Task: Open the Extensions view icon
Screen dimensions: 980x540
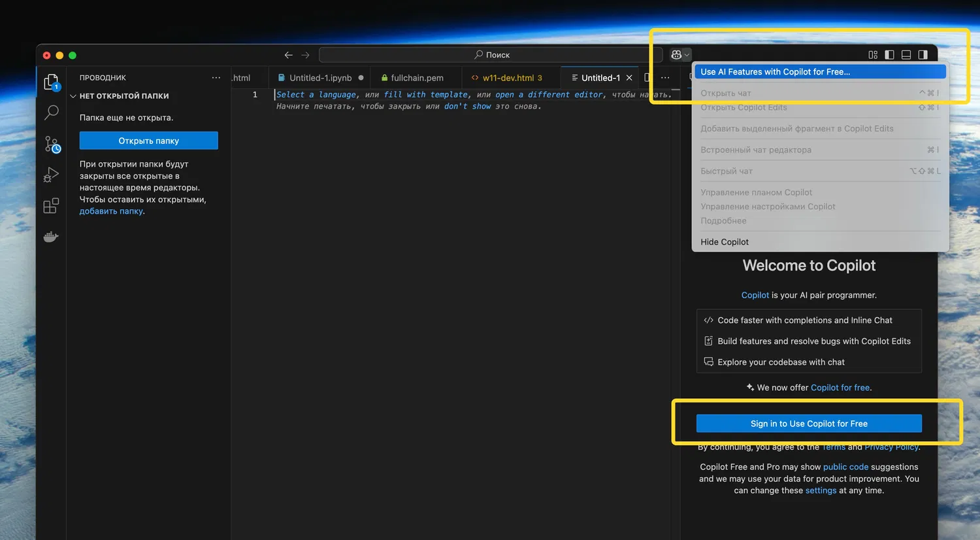Action: (x=51, y=206)
